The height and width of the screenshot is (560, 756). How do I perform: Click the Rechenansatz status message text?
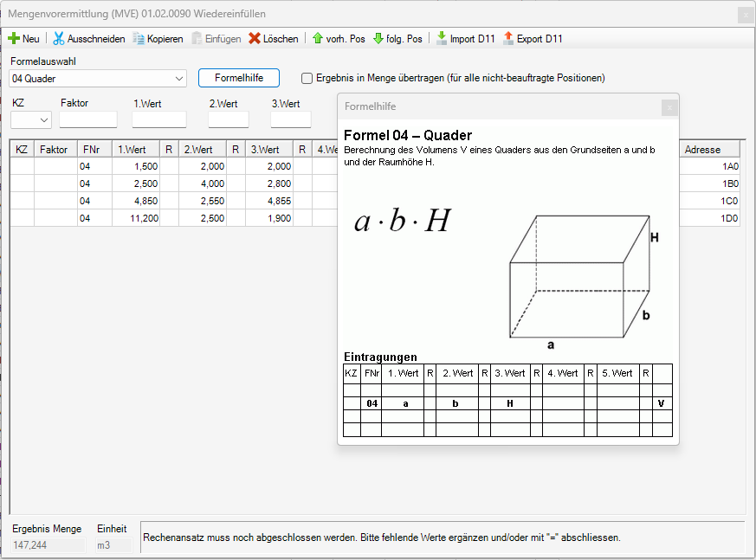click(382, 537)
